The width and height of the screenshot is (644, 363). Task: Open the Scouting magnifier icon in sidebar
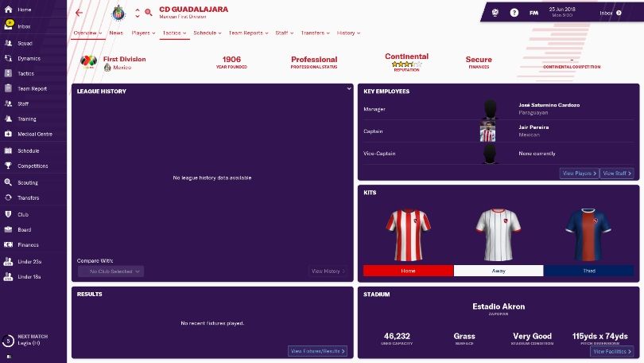pos(8,182)
